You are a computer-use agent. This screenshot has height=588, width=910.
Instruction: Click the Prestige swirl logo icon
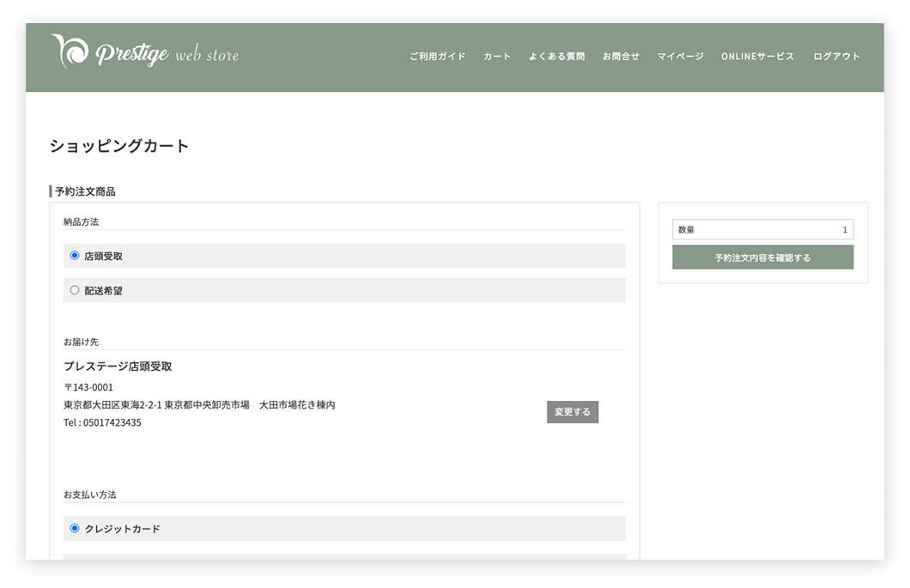[x=70, y=52]
